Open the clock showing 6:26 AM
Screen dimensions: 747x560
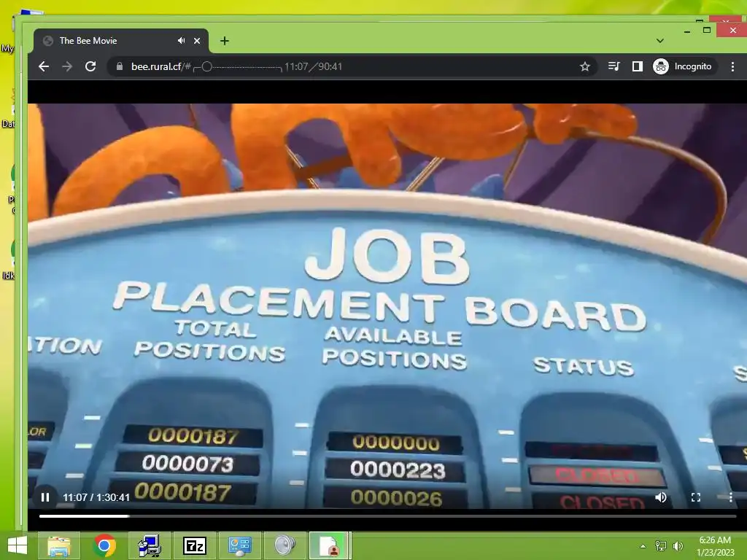[x=715, y=546]
